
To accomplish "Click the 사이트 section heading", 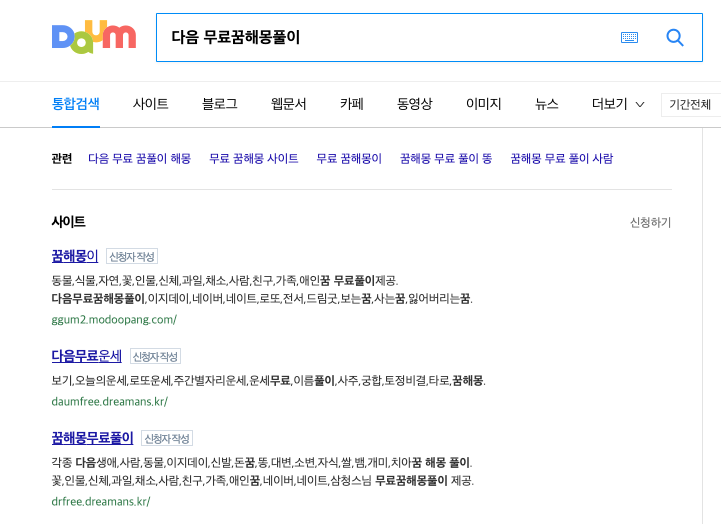I will pyautogui.click(x=69, y=222).
